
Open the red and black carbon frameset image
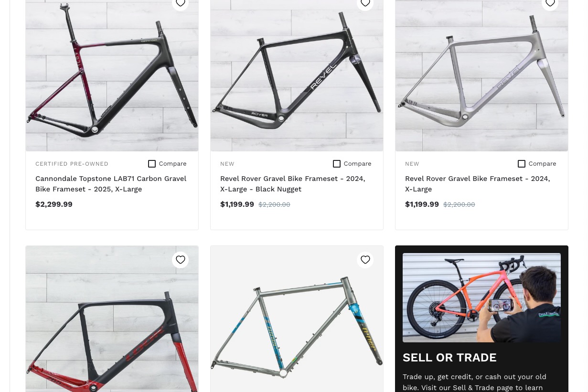click(112, 319)
